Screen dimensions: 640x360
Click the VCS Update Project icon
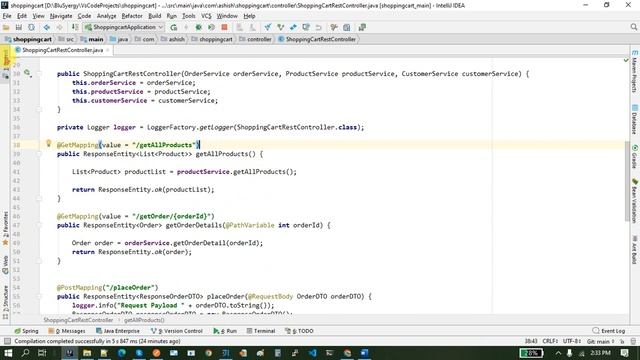pyautogui.click(x=267, y=27)
